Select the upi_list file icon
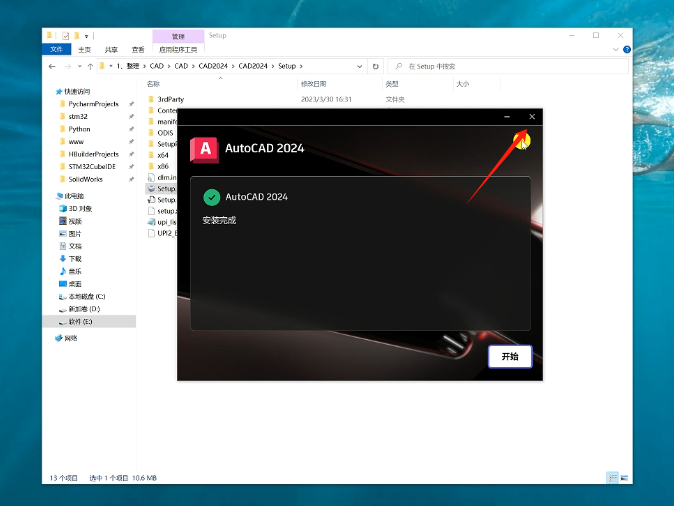 pyautogui.click(x=151, y=222)
